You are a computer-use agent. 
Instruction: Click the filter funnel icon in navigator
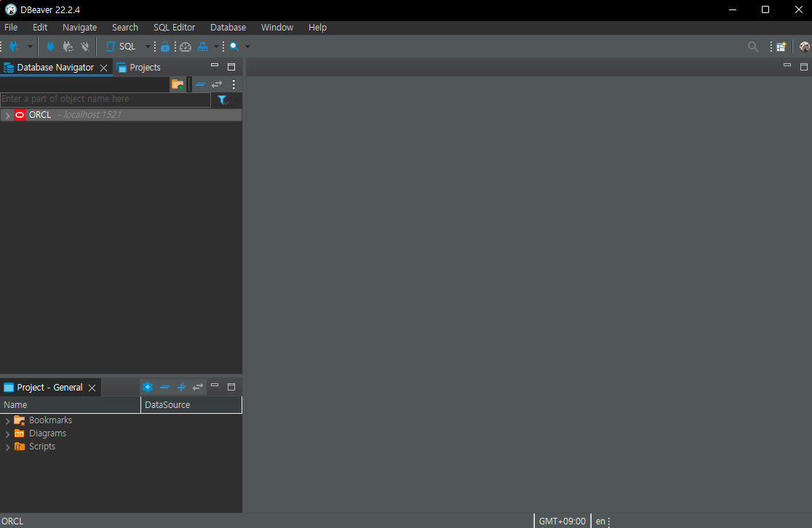coord(223,100)
